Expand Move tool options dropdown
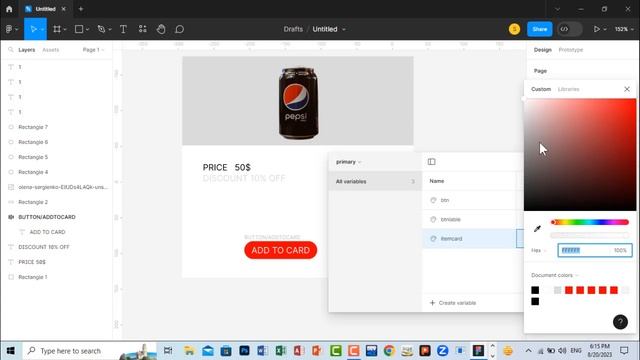Image resolution: width=640 pixels, height=360 pixels. (x=42, y=29)
